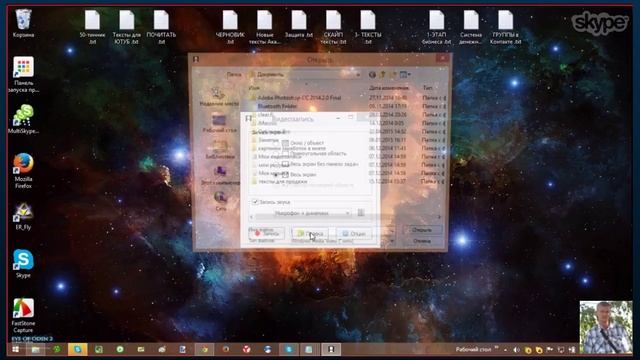Switch to Skype highlighted on the taskbar

[x=77, y=349]
